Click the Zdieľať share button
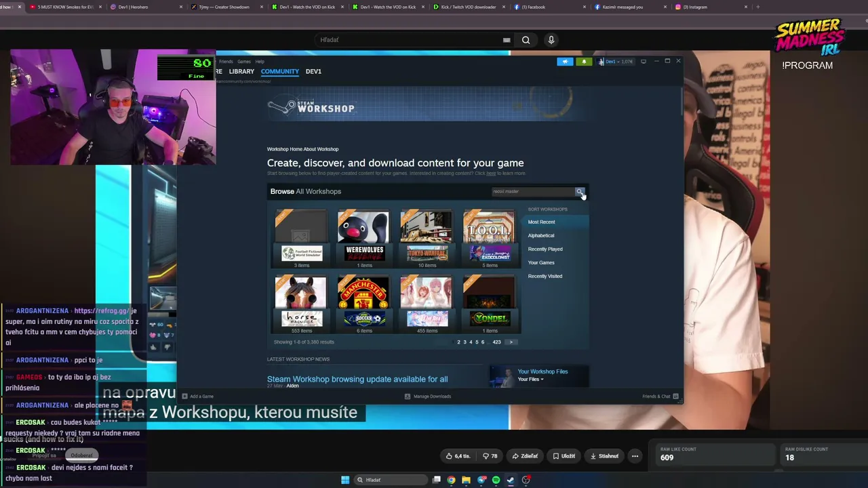The height and width of the screenshot is (488, 868). tap(525, 456)
